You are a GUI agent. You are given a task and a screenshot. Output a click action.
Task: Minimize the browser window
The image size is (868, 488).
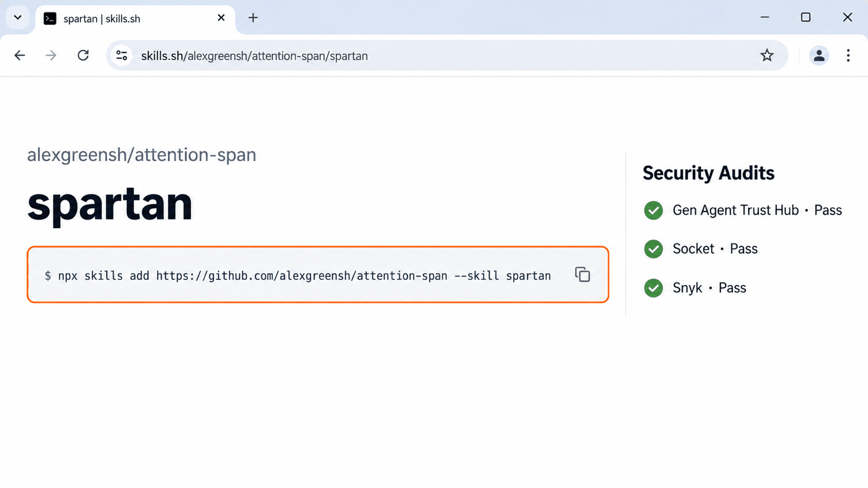coord(765,17)
